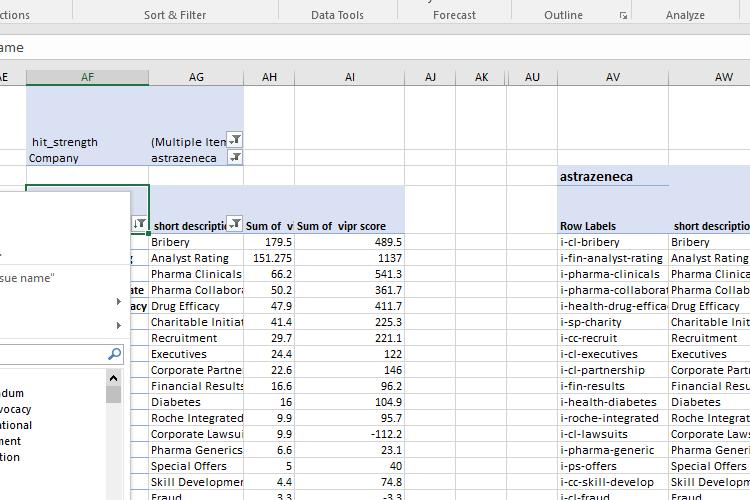Image resolution: width=750 pixels, height=500 pixels.
Task: Select the i-cl-bribery row label
Action: point(613,242)
